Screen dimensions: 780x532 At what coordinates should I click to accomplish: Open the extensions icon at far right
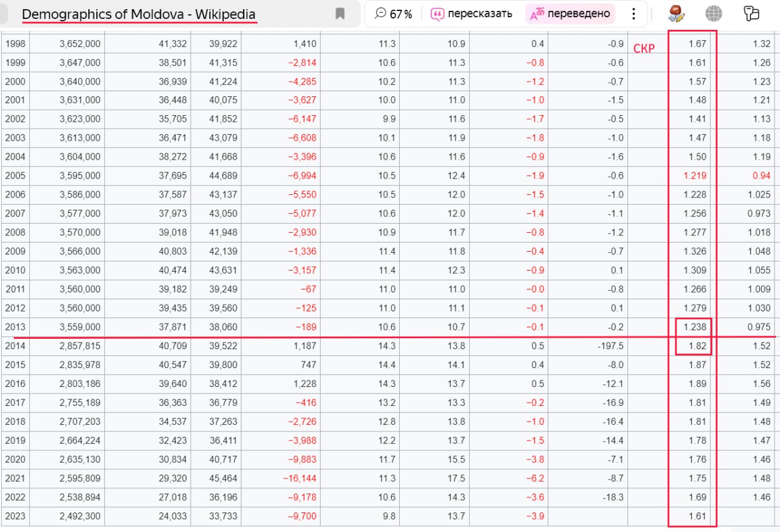[751, 13]
